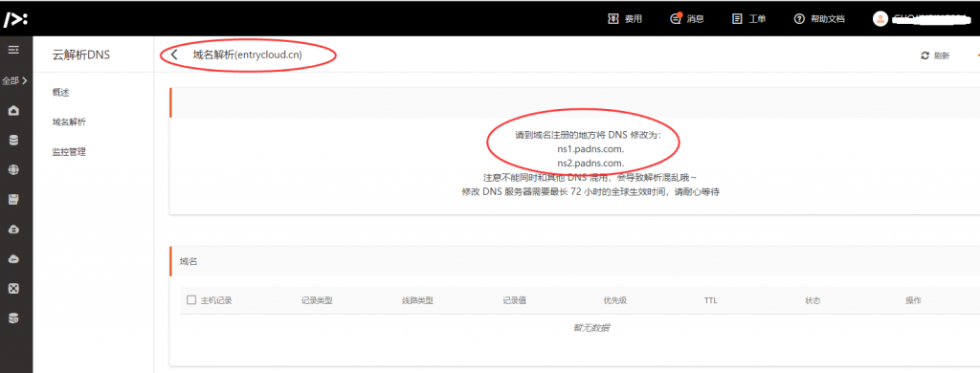
Task: Click the 线路类型 column header
Action: (x=417, y=300)
